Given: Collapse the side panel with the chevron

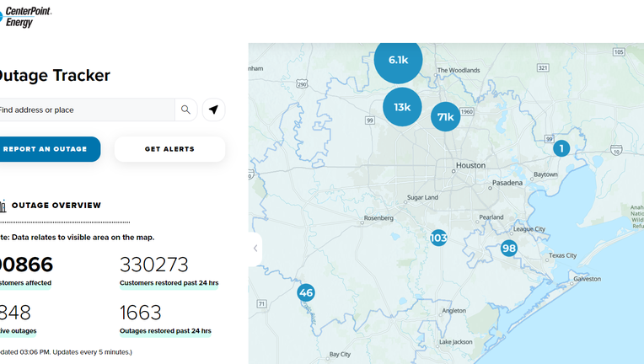Looking at the screenshot, I should pyautogui.click(x=255, y=249).
